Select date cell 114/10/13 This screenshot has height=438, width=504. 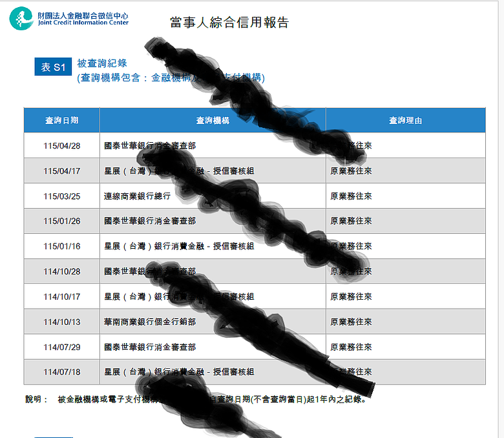point(62,322)
